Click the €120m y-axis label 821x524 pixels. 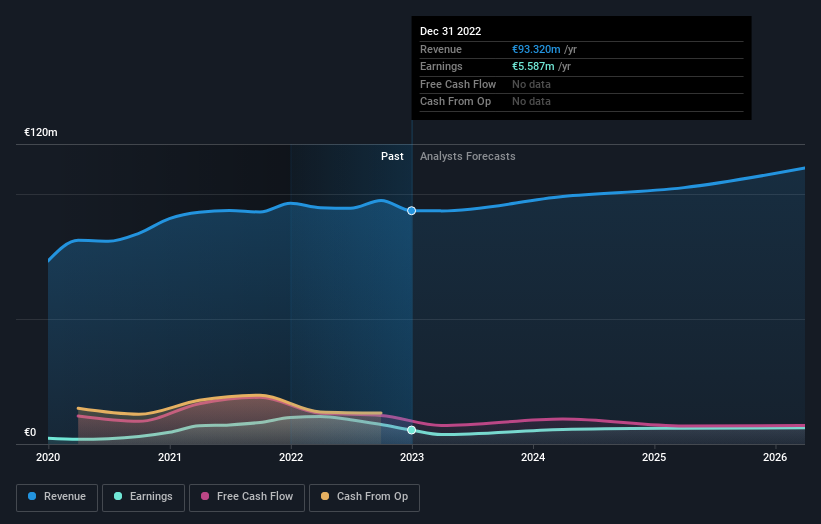click(x=41, y=132)
